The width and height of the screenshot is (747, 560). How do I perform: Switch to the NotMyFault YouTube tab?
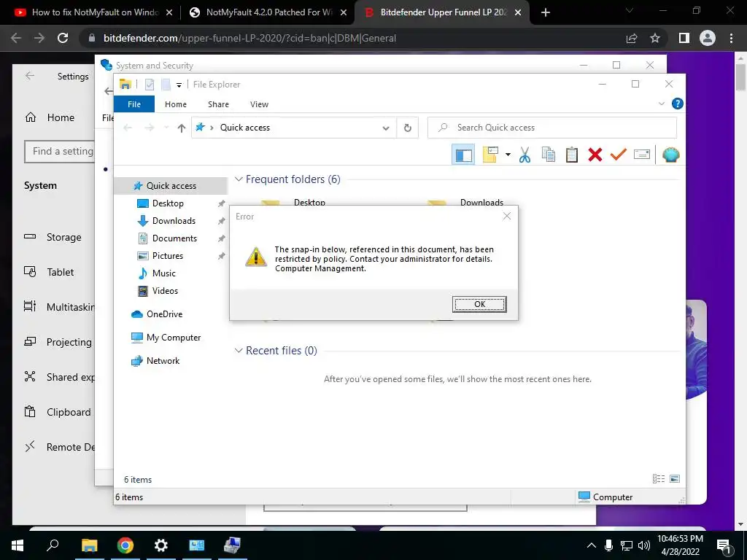tap(94, 12)
